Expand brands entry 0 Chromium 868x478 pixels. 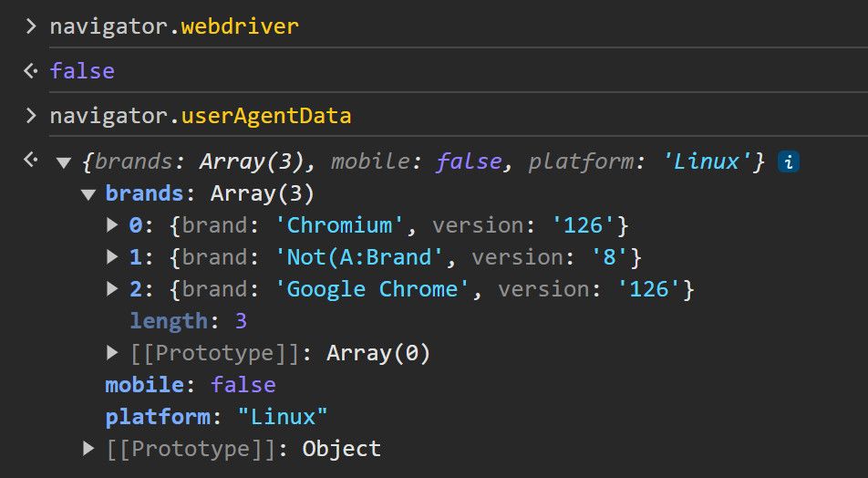(112, 225)
